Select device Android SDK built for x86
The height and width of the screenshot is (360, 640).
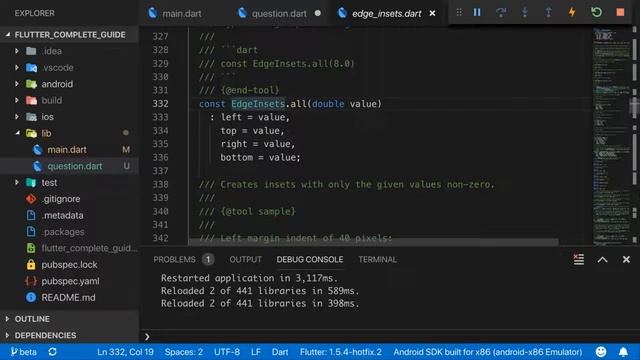point(488,352)
